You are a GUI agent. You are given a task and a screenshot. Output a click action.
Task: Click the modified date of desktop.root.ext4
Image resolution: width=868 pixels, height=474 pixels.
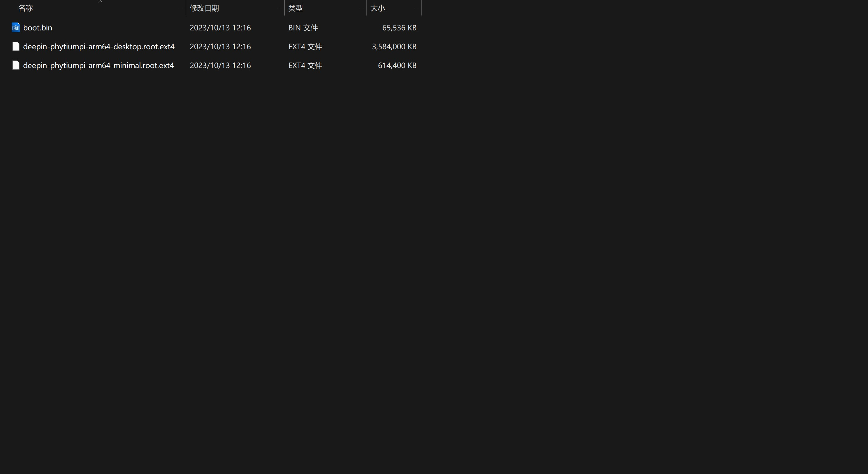(x=220, y=47)
